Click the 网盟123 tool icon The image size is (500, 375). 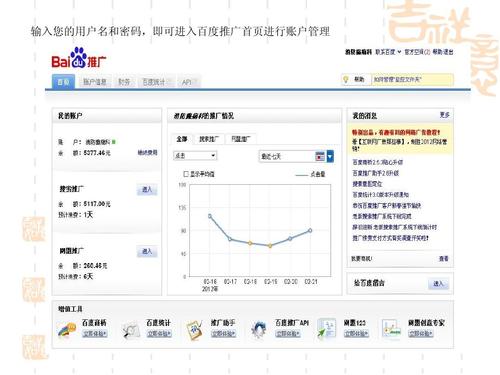[326, 329]
